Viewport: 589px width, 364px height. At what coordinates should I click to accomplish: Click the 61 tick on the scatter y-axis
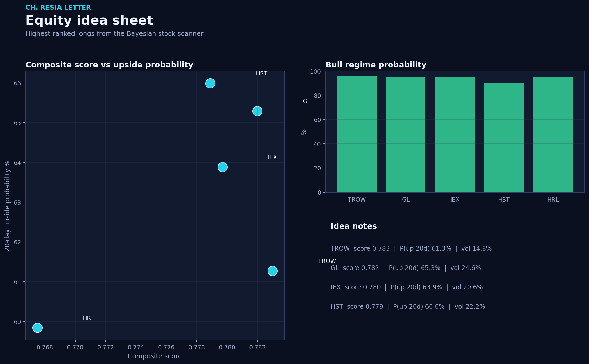click(x=17, y=282)
